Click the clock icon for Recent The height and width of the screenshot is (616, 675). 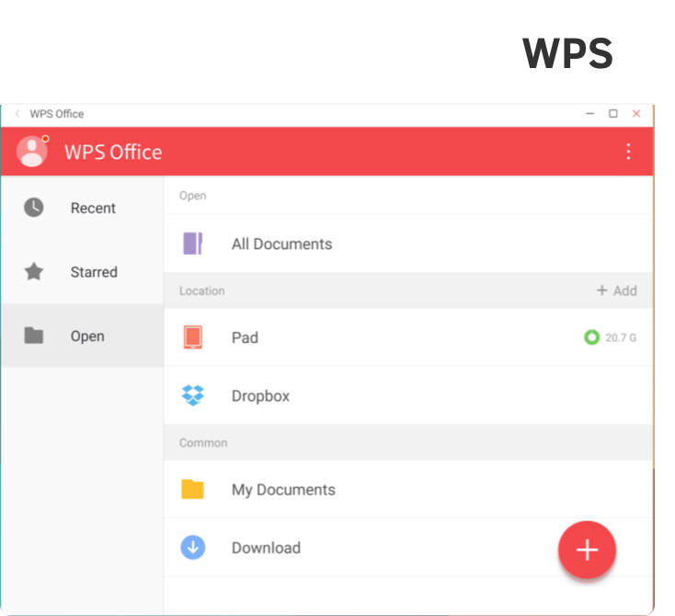34,208
